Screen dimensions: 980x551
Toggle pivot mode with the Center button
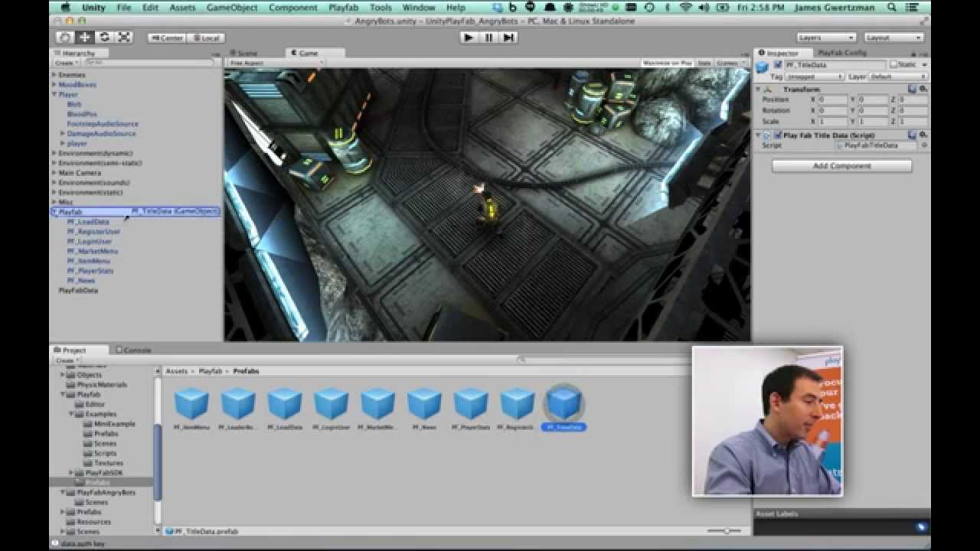(167, 37)
